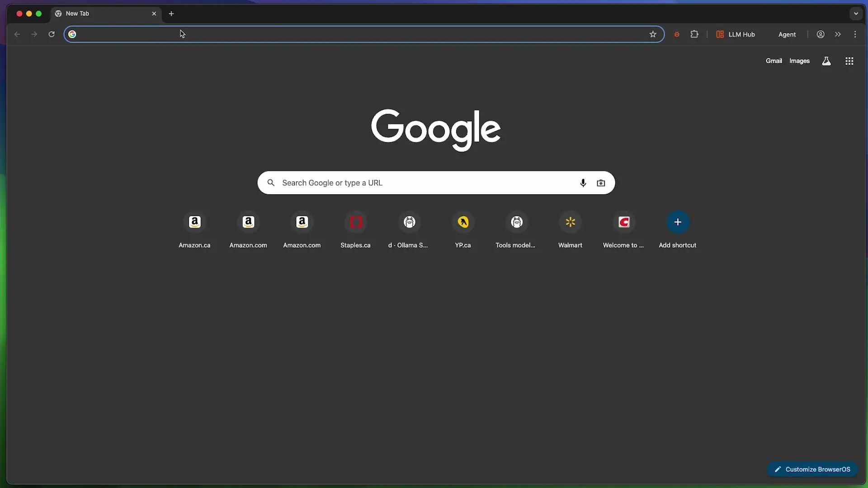Image resolution: width=868 pixels, height=488 pixels.
Task: Click the Google logo
Action: 436,129
